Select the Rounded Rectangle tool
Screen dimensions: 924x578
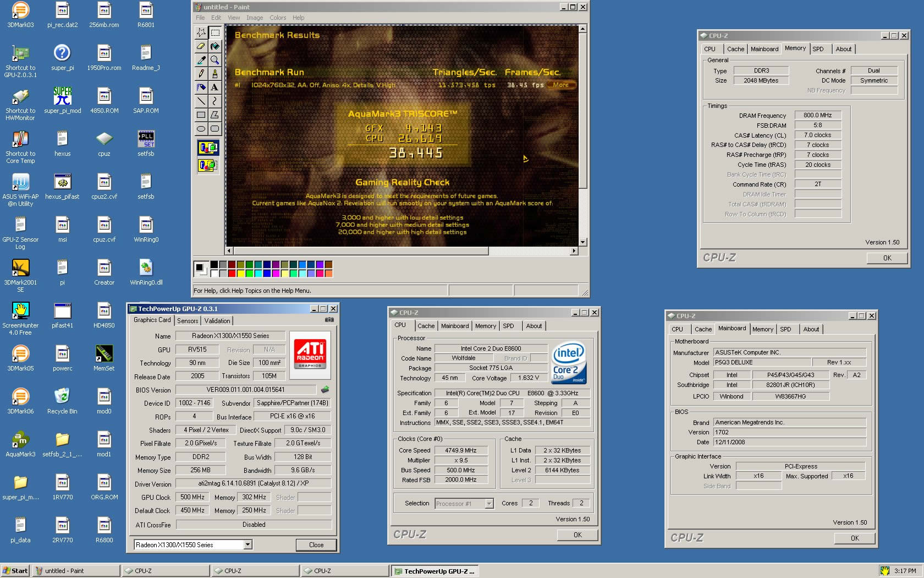tap(215, 129)
